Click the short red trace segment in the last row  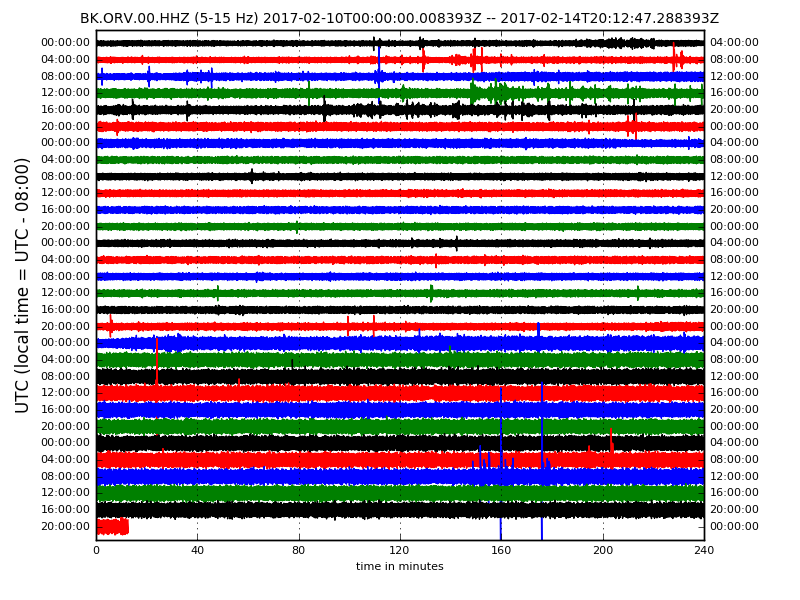113,527
